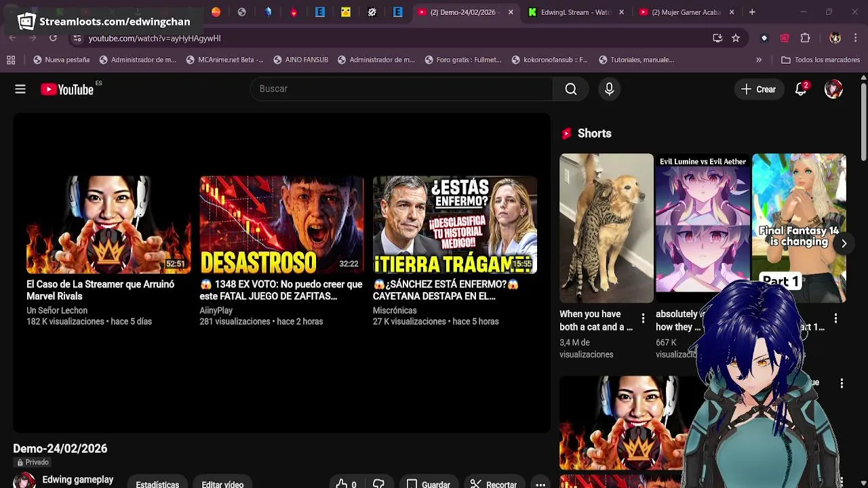Open the cat and dog Short
The height and width of the screenshot is (488, 868).
606,228
